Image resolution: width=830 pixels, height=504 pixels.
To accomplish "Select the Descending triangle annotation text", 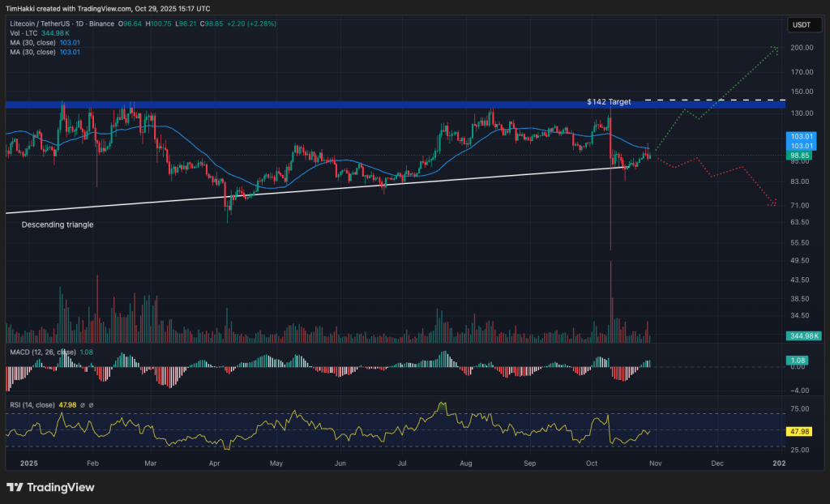I will click(57, 224).
